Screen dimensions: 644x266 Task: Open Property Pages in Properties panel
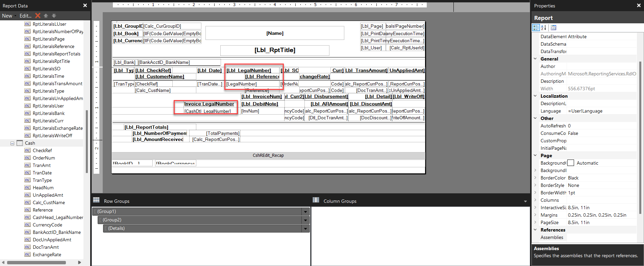click(x=553, y=28)
